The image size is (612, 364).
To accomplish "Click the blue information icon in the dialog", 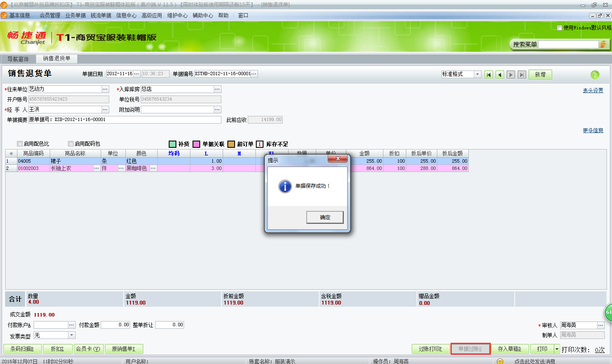I will coord(285,186).
